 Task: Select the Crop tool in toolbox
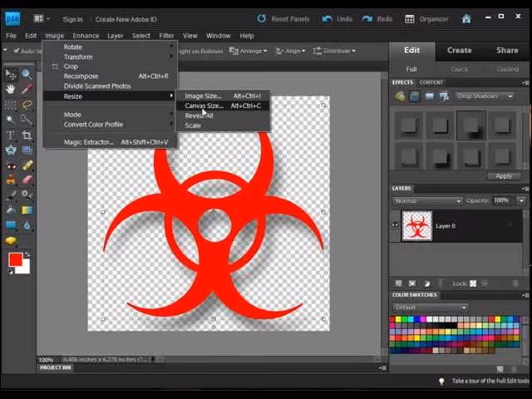(x=27, y=135)
